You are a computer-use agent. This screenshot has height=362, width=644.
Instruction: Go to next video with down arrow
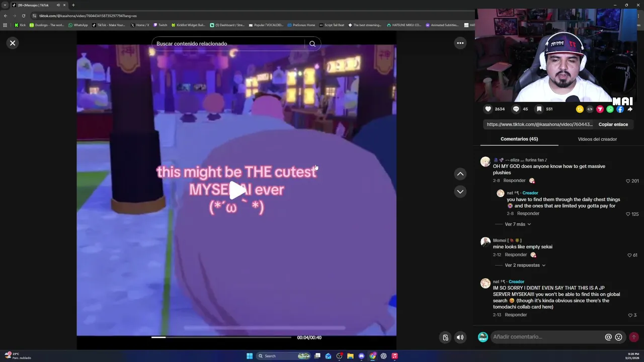[460, 192]
